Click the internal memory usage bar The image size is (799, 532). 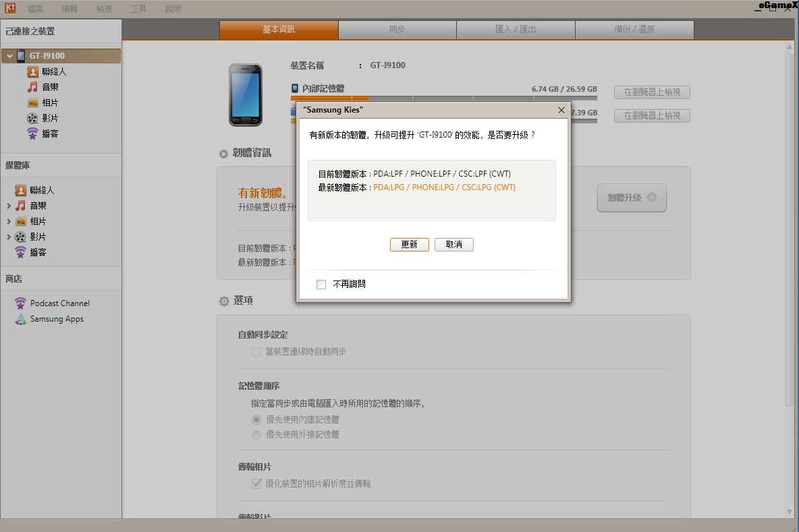(444, 97)
